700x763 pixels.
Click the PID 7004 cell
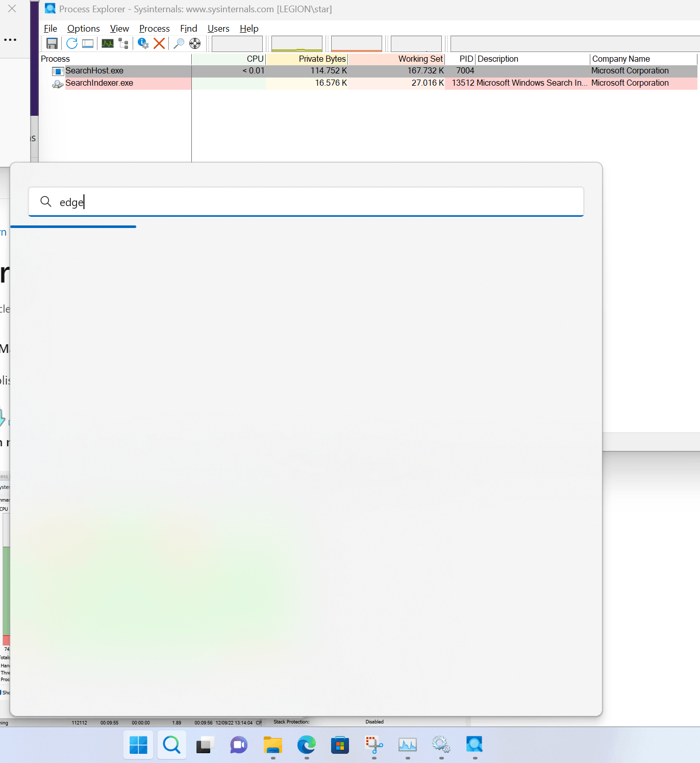(x=465, y=71)
